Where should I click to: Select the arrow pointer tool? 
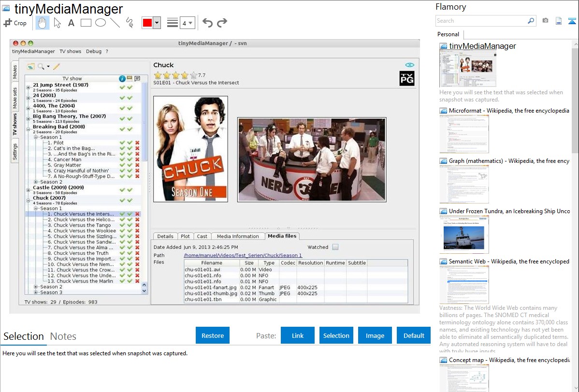click(x=57, y=23)
